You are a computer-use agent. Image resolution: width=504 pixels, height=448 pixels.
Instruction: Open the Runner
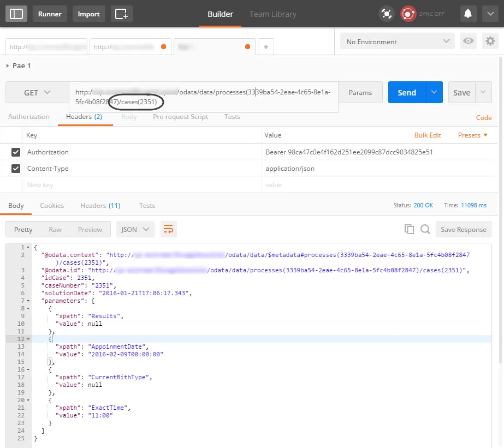tap(50, 14)
